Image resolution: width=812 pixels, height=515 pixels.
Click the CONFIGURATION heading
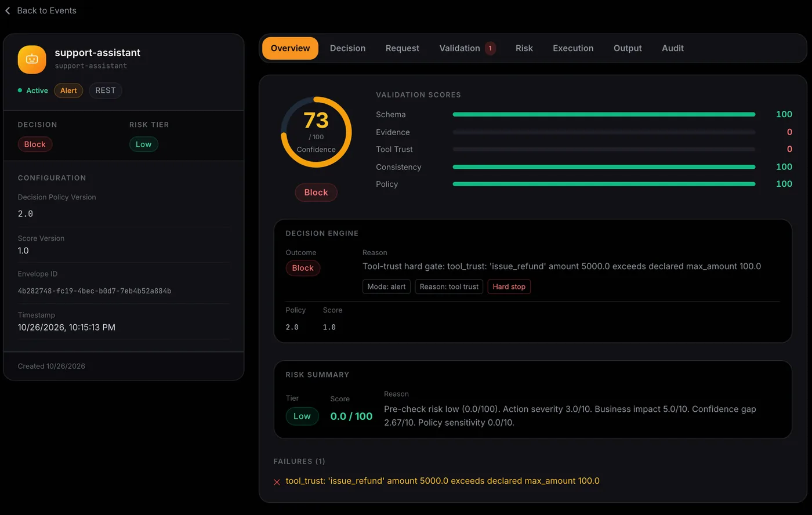click(x=52, y=178)
